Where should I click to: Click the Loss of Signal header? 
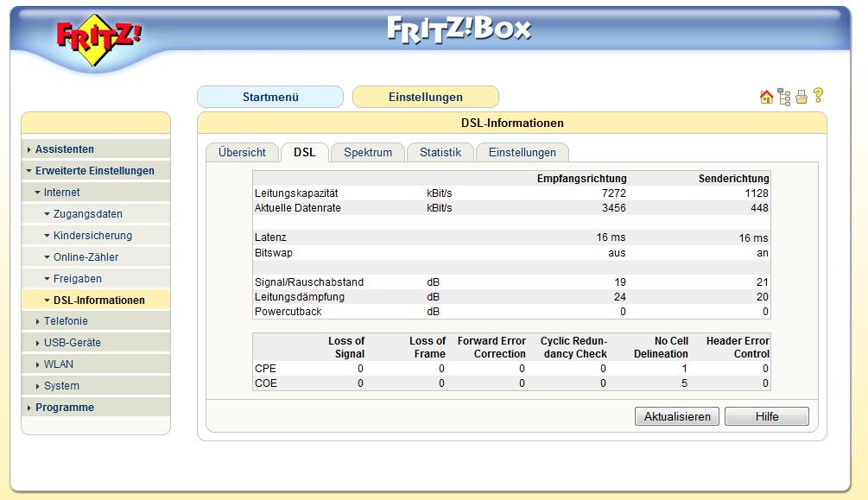346,347
